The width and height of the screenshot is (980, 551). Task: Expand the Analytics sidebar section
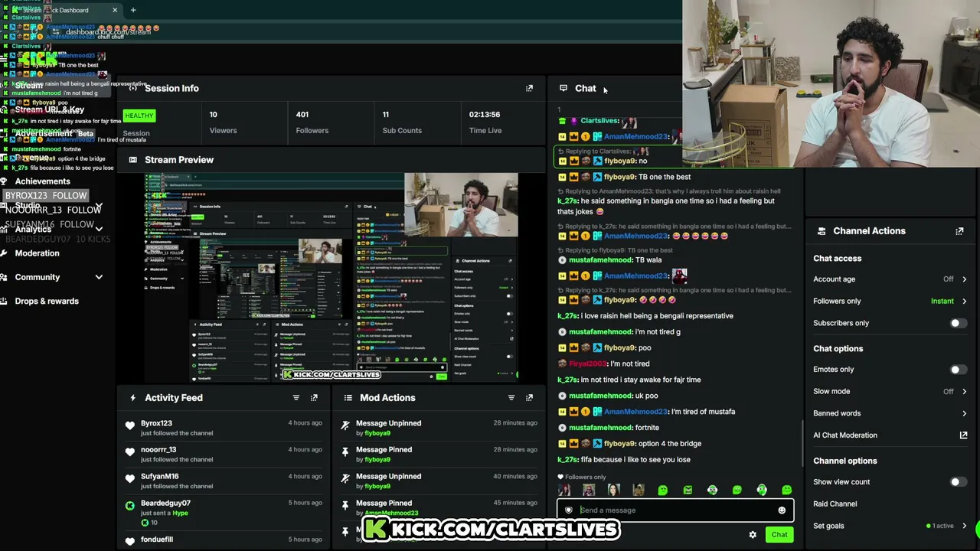point(99,229)
